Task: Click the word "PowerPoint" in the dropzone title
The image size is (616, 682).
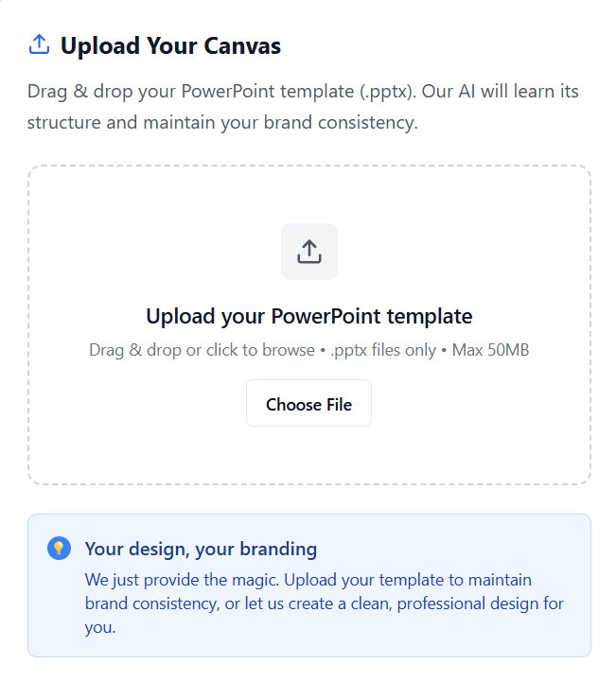Action: (326, 316)
